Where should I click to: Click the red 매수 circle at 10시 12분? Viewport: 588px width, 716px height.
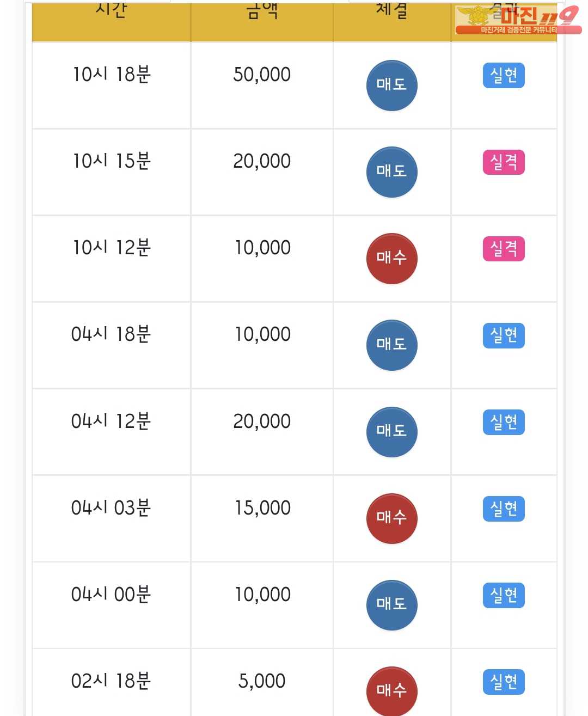pyautogui.click(x=392, y=259)
